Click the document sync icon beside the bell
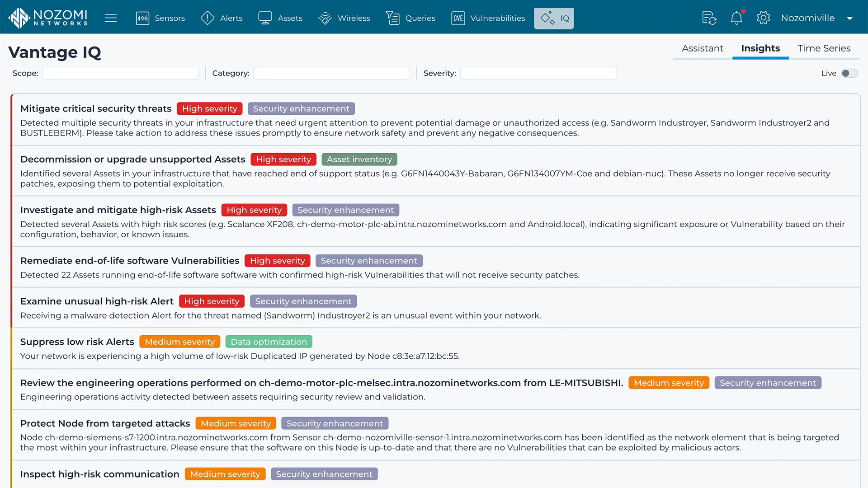This screenshot has width=868, height=488. pyautogui.click(x=709, y=18)
